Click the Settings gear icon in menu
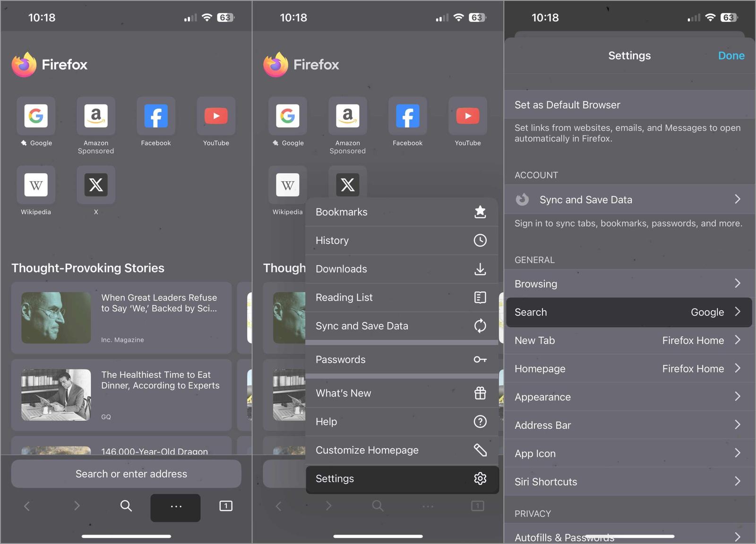Image resolution: width=756 pixels, height=544 pixels. click(x=480, y=478)
